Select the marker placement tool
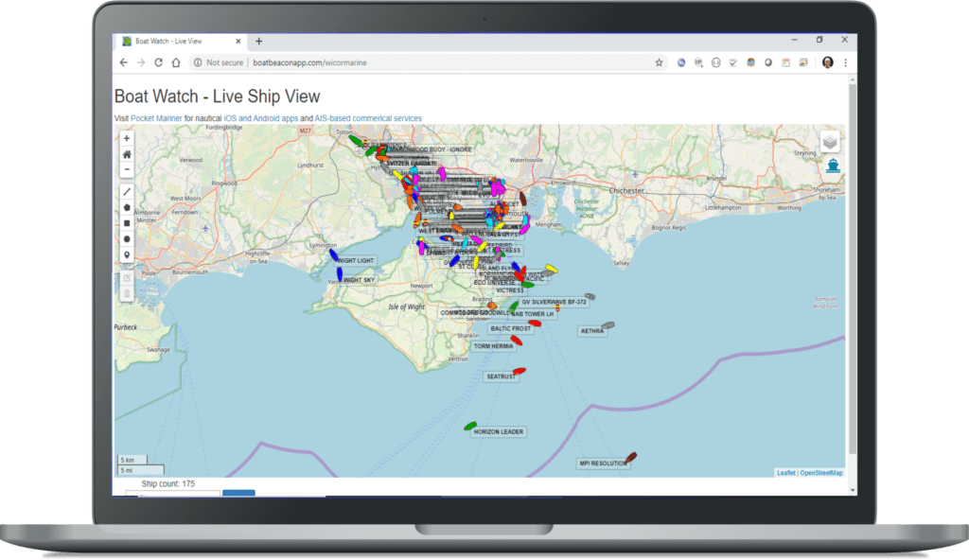969x560 pixels. coord(126,254)
